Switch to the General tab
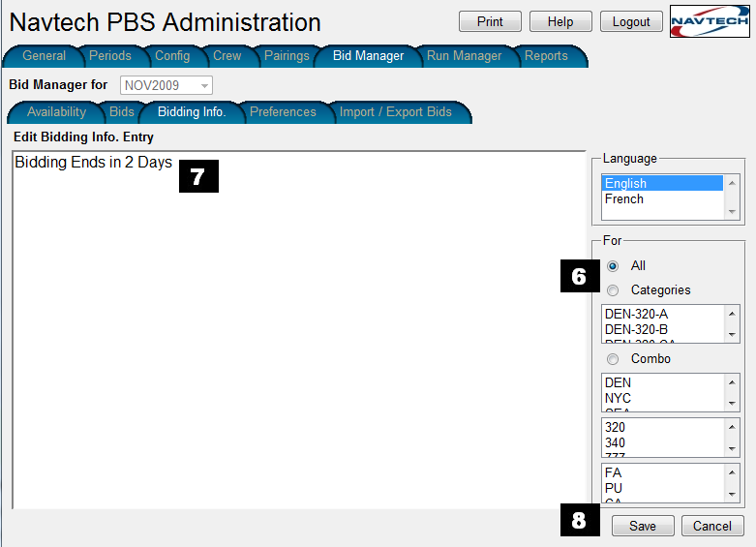 [44, 56]
